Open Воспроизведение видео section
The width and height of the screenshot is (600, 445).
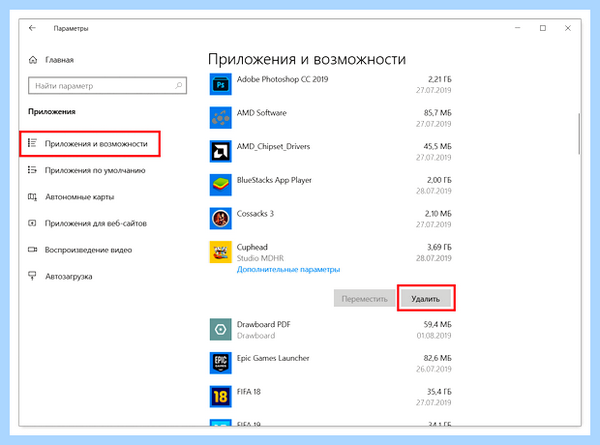point(88,250)
